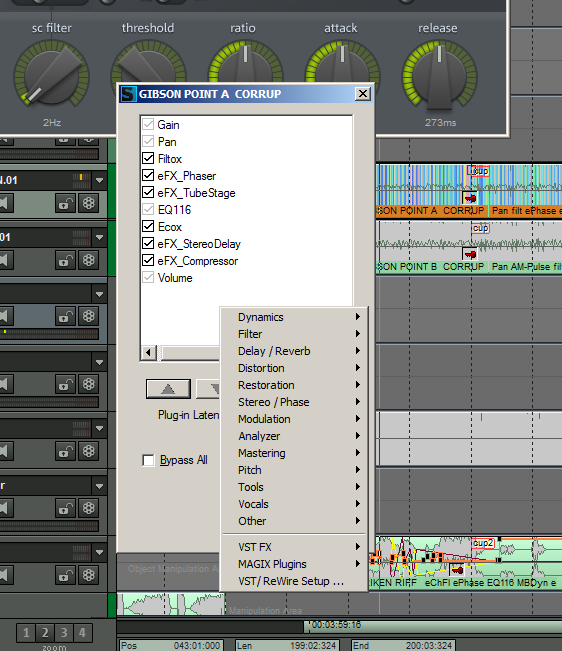The width and height of the screenshot is (562, 651).
Task: Enable the Bypass All checkbox
Action: click(148, 460)
